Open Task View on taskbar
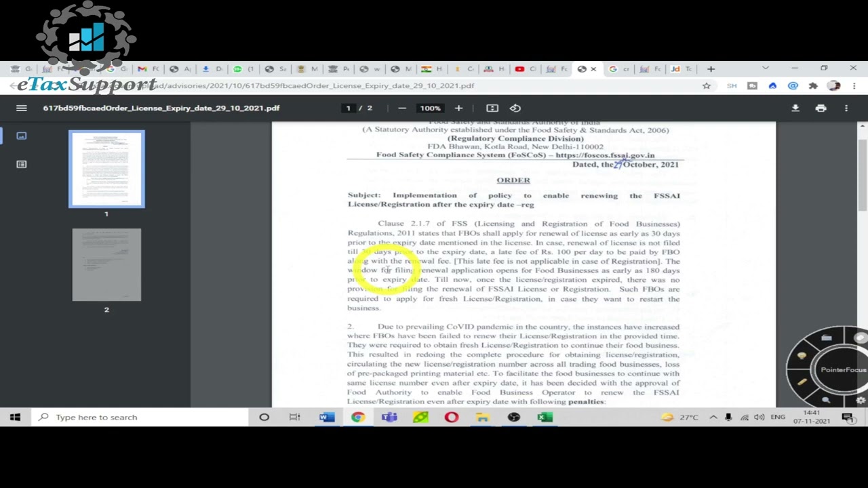Image resolution: width=868 pixels, height=488 pixels. tap(295, 417)
